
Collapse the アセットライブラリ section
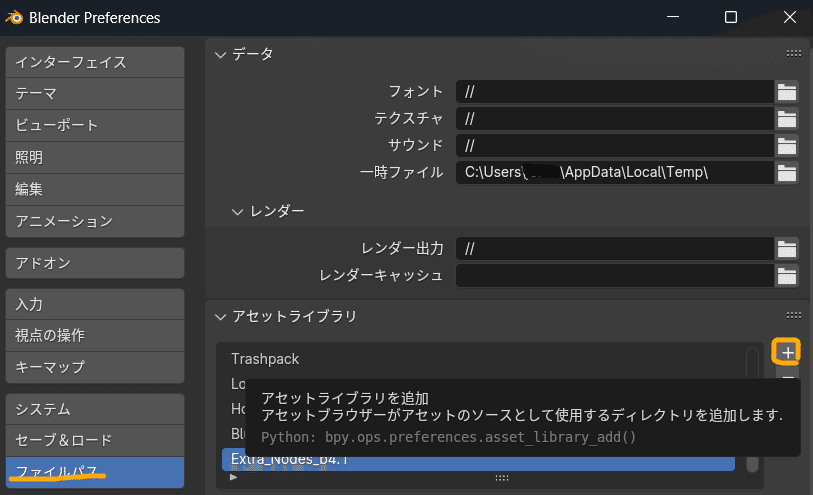[x=221, y=317]
